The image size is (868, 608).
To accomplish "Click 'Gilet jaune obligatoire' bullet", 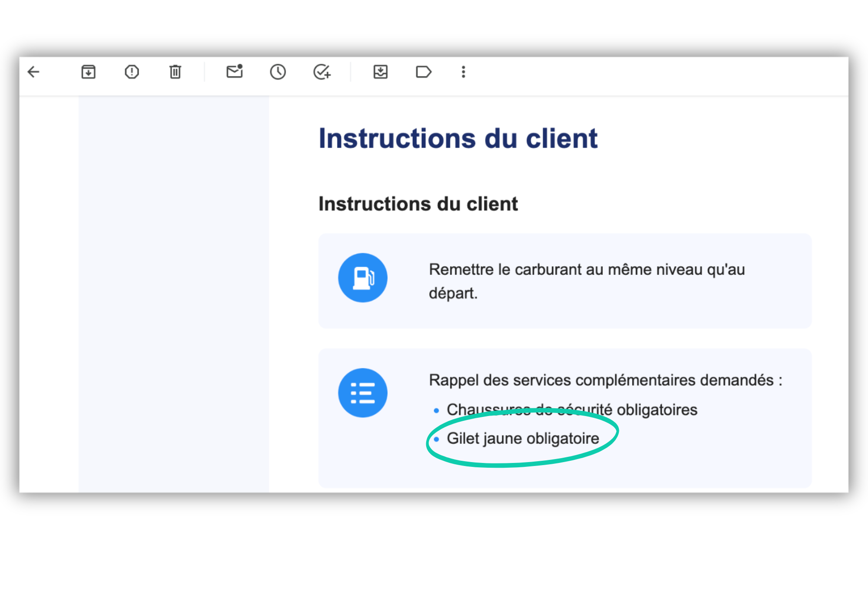I will tap(523, 439).
